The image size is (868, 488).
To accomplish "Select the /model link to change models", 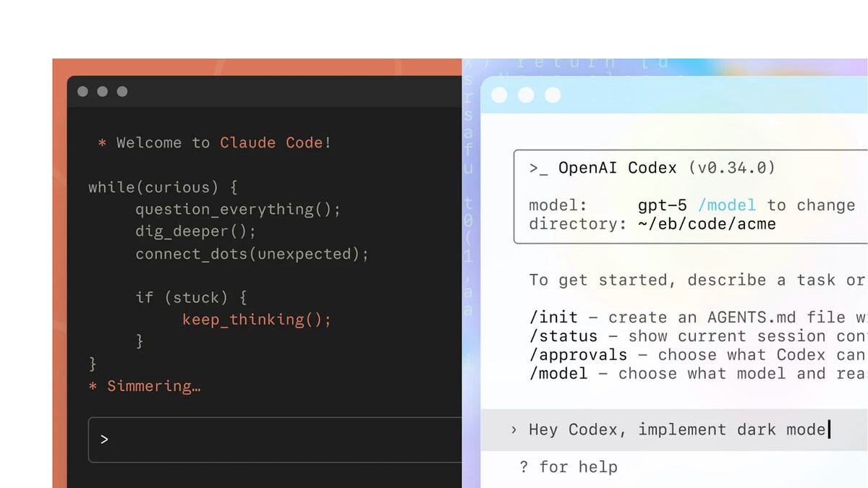I will point(728,205).
